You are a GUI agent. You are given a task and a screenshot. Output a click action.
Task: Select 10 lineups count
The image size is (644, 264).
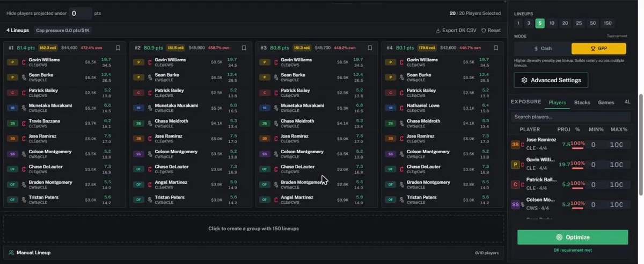point(552,23)
